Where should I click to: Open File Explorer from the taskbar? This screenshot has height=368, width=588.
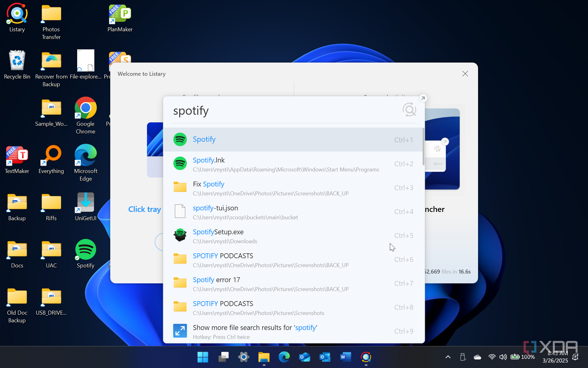(x=264, y=357)
